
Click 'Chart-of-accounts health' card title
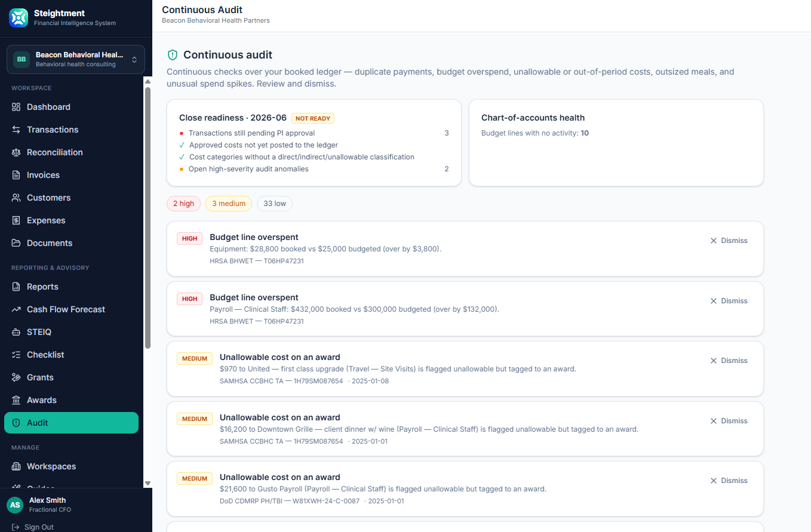tap(533, 118)
